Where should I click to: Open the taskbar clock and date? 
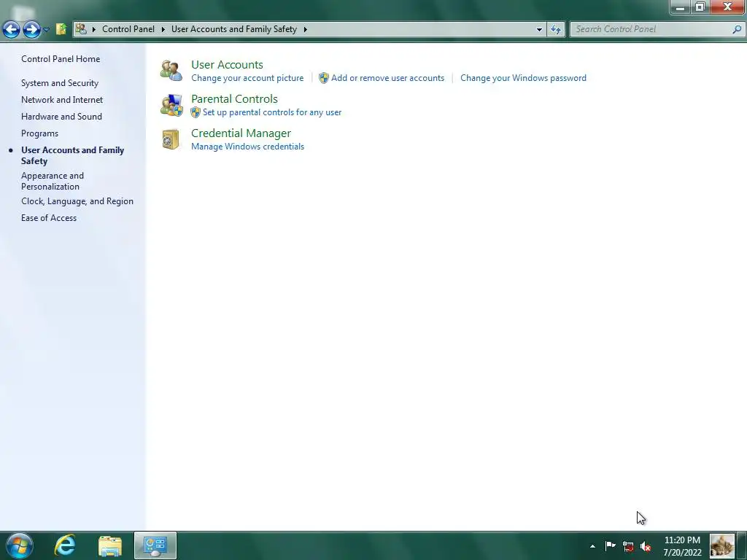click(x=682, y=546)
